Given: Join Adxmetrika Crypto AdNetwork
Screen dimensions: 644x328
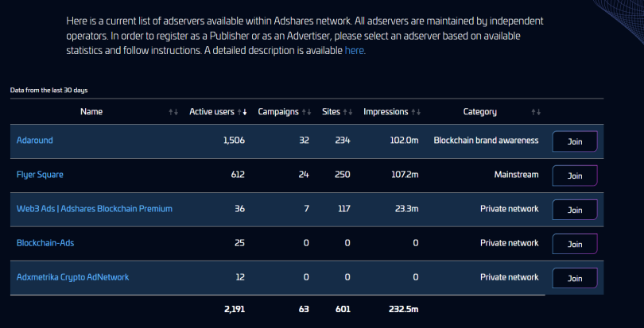Looking at the screenshot, I should 575,278.
